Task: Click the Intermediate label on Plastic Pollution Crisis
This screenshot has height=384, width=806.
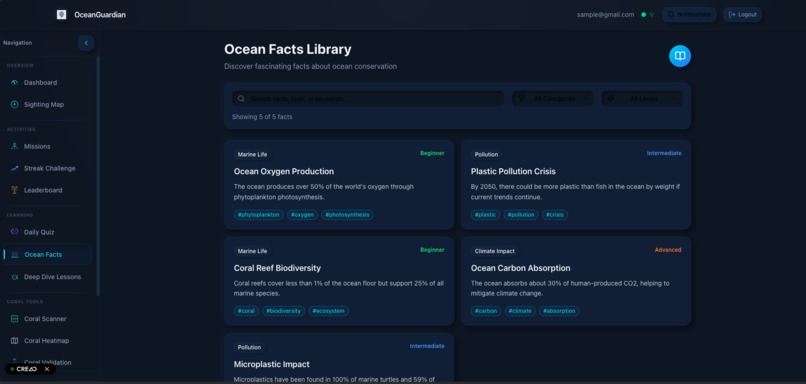Action: pyautogui.click(x=664, y=153)
